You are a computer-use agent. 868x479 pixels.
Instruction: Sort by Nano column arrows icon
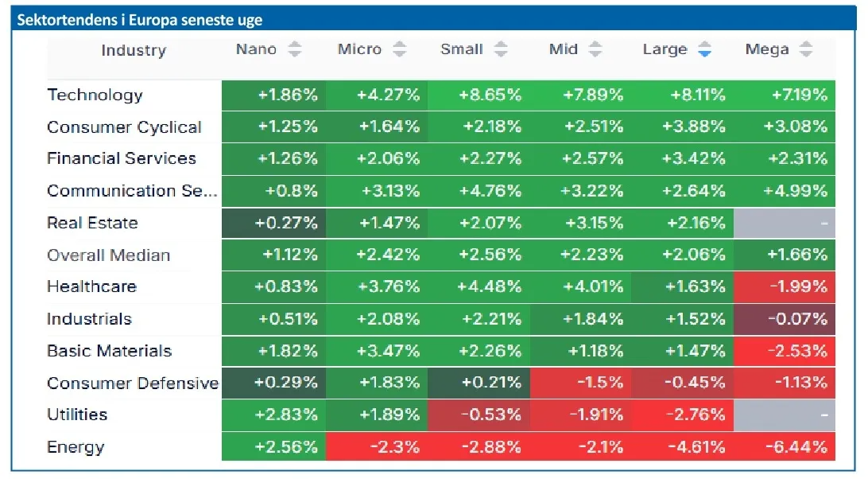[x=295, y=49]
